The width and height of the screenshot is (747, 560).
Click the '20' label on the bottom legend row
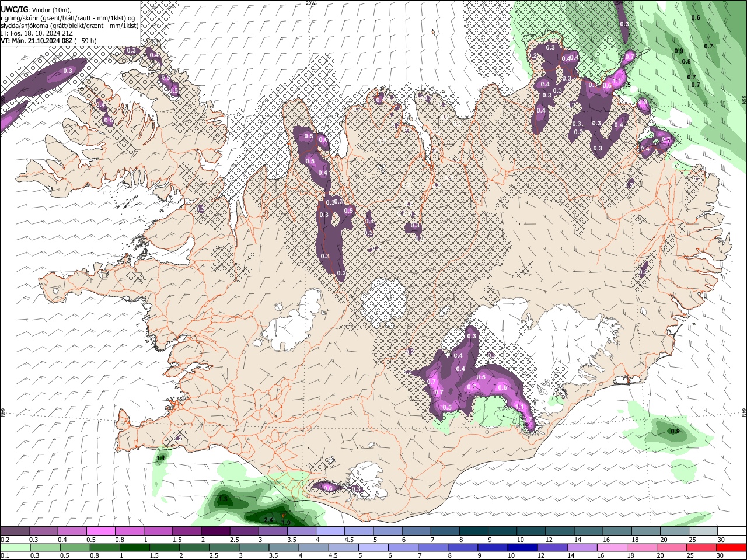pyautogui.click(x=661, y=555)
